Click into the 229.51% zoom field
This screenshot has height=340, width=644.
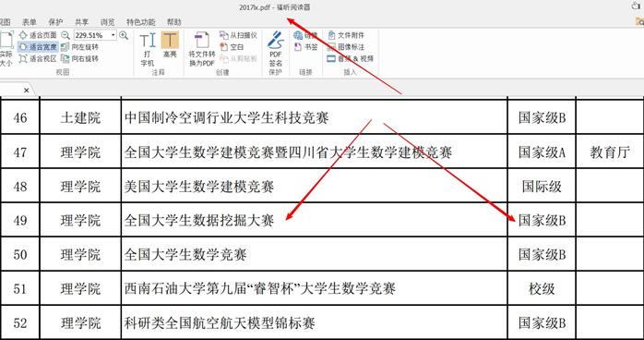point(91,35)
